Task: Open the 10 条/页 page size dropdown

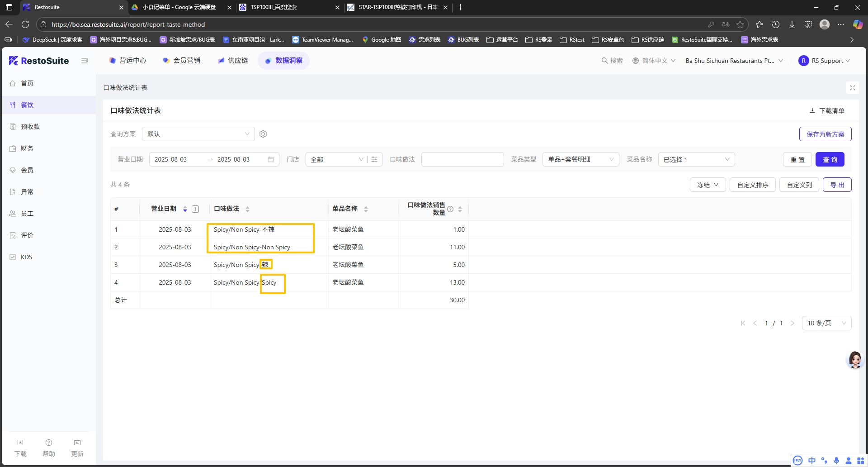Action: (x=826, y=323)
